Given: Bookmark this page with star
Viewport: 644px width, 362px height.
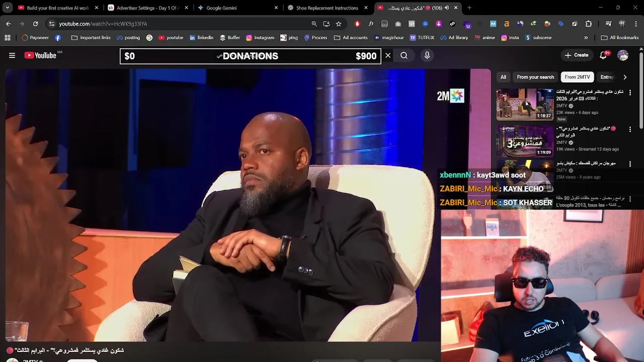Looking at the screenshot, I should 339,24.
